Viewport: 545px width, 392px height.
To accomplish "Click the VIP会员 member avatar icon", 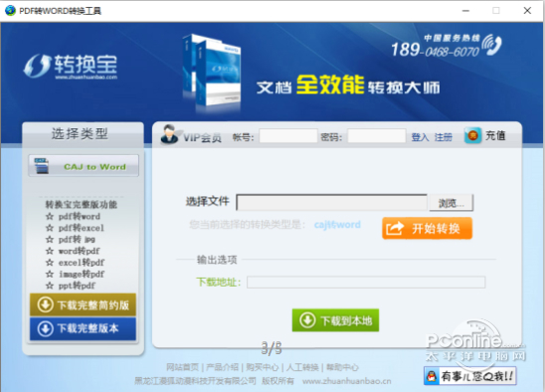I will click(169, 134).
